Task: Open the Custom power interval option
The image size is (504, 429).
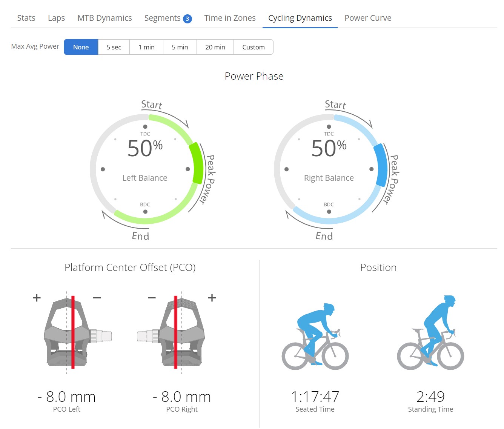Action: (254, 47)
